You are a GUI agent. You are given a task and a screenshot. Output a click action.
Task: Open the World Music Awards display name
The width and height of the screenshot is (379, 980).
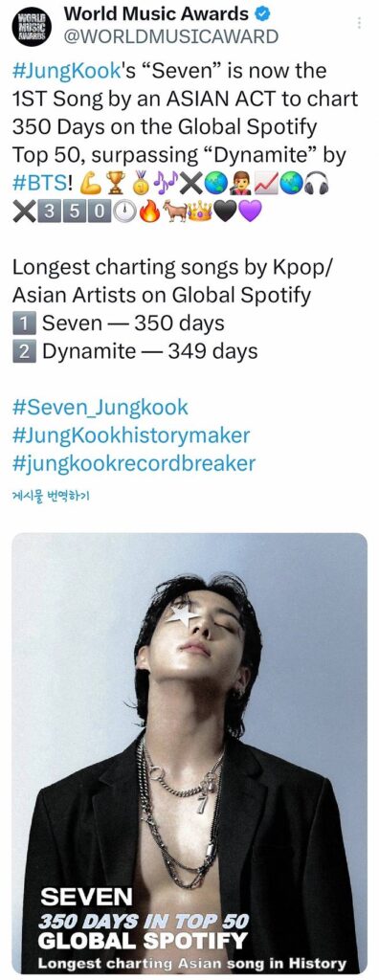[156, 12]
